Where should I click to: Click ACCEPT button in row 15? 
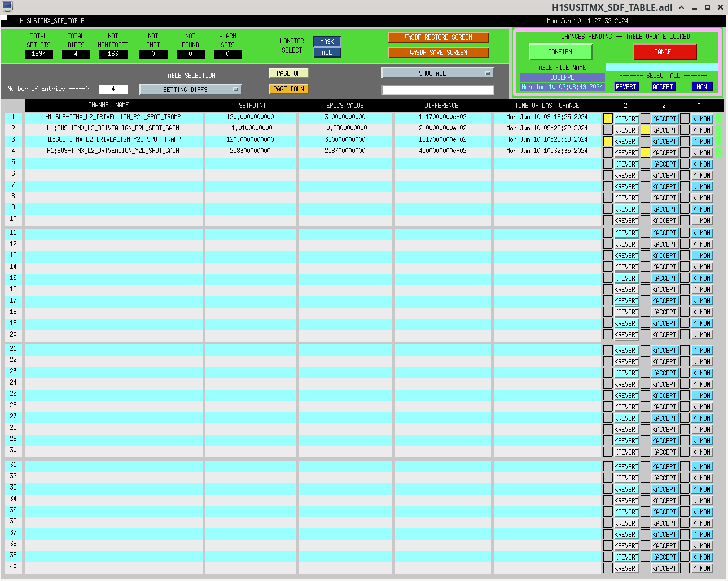[x=665, y=278]
